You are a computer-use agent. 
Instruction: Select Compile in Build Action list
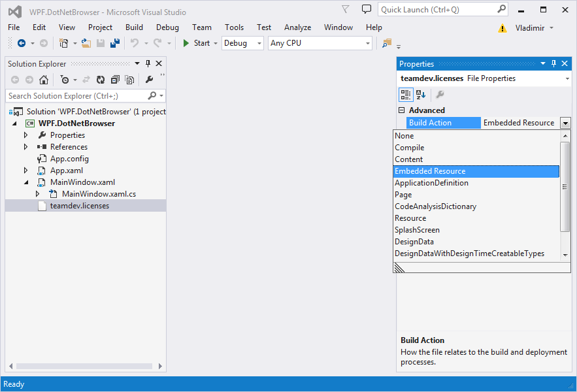click(x=476, y=148)
